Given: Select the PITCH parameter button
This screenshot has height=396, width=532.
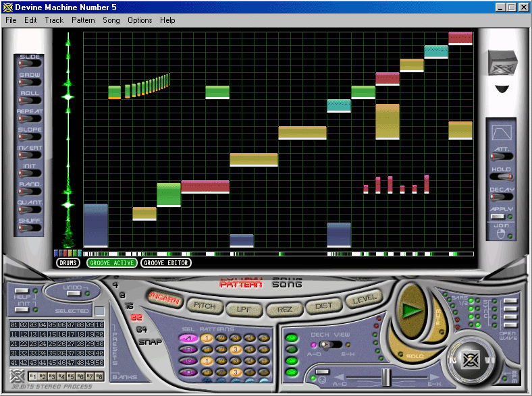Looking at the screenshot, I should (205, 306).
